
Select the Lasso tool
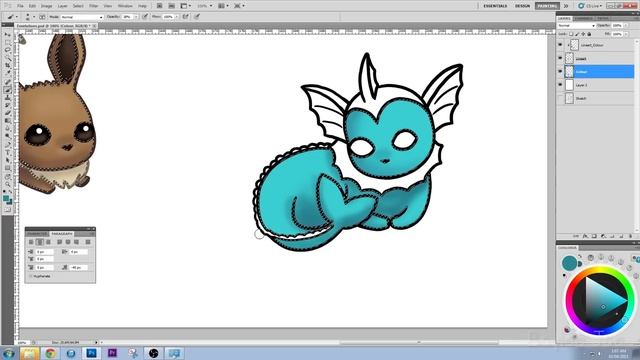(8, 50)
